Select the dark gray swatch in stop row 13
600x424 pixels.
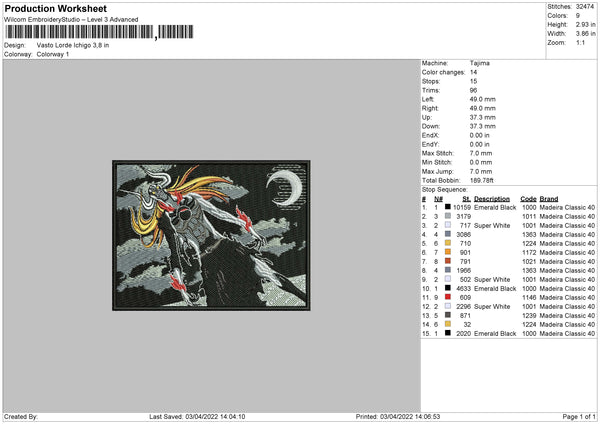pyautogui.click(x=448, y=315)
